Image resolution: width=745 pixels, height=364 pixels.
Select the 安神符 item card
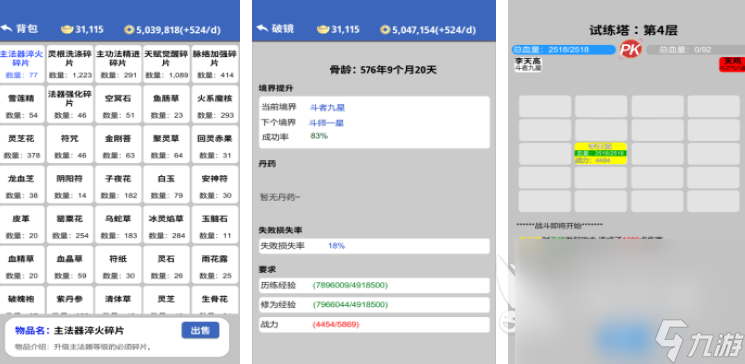tap(215, 184)
